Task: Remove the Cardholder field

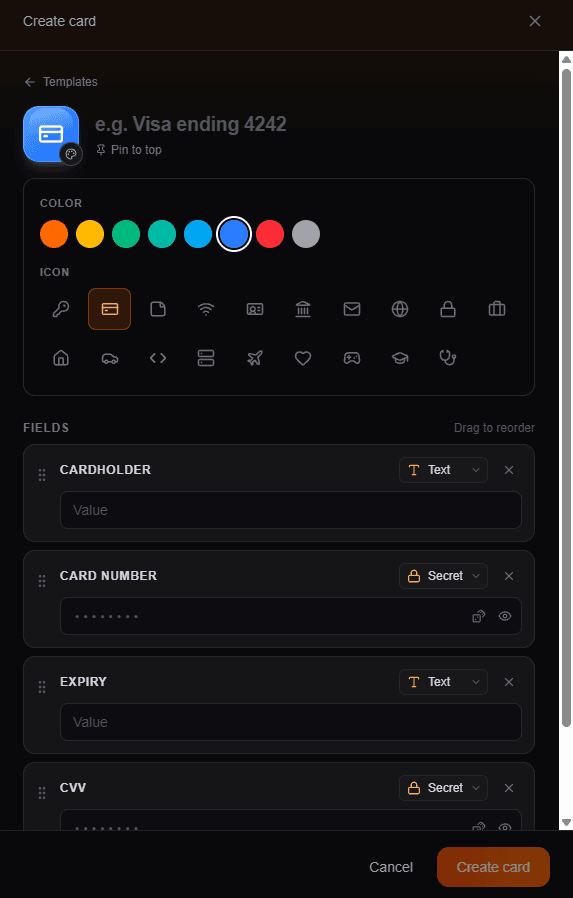Action: pyautogui.click(x=509, y=470)
